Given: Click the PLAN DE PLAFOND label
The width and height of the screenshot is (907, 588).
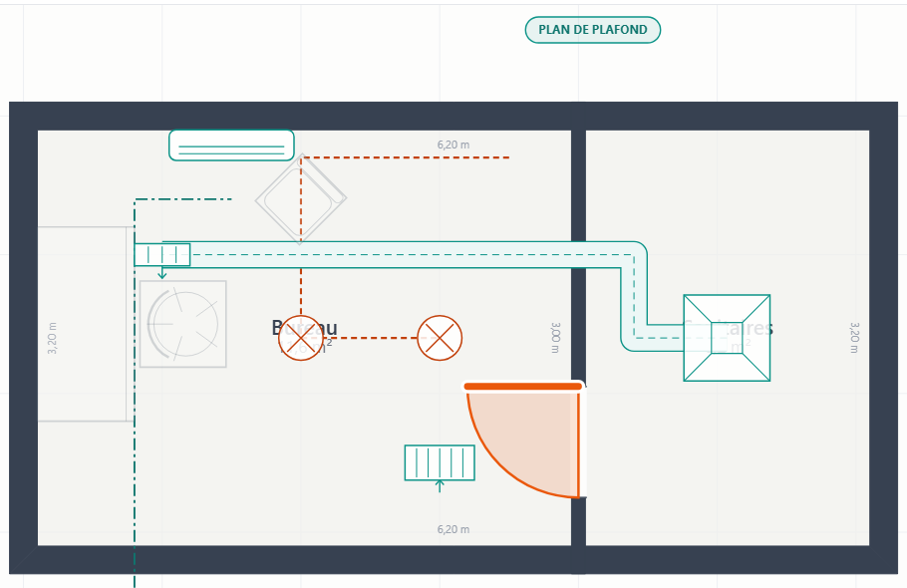Looking at the screenshot, I should coord(592,30).
